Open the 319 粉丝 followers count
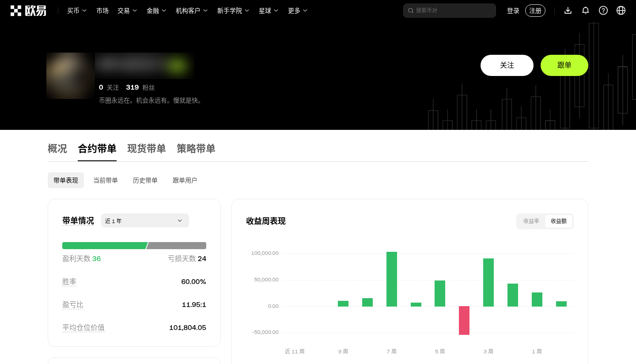 [140, 87]
